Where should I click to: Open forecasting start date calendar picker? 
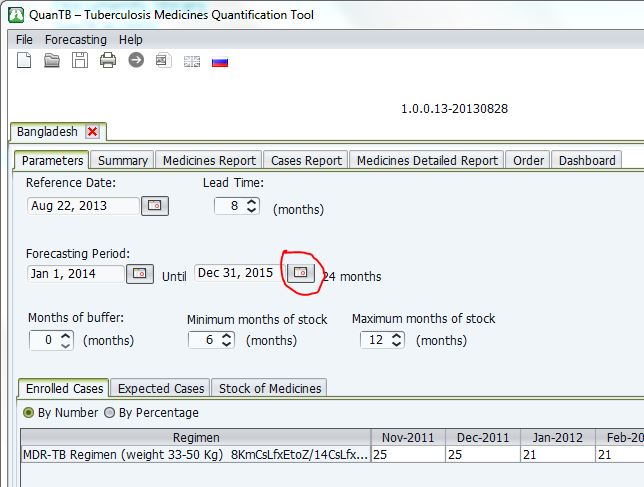(140, 273)
